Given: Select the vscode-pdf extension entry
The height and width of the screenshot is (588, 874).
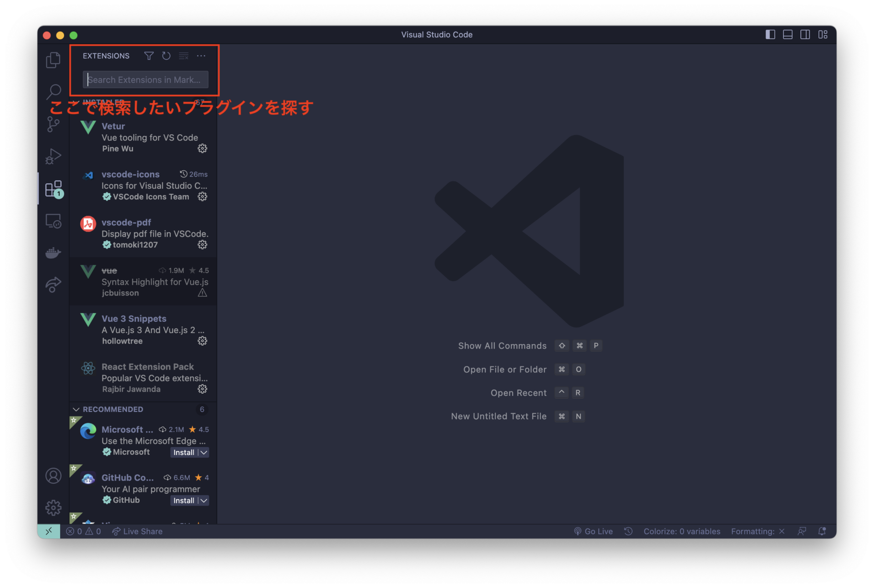Looking at the screenshot, I should tap(143, 233).
